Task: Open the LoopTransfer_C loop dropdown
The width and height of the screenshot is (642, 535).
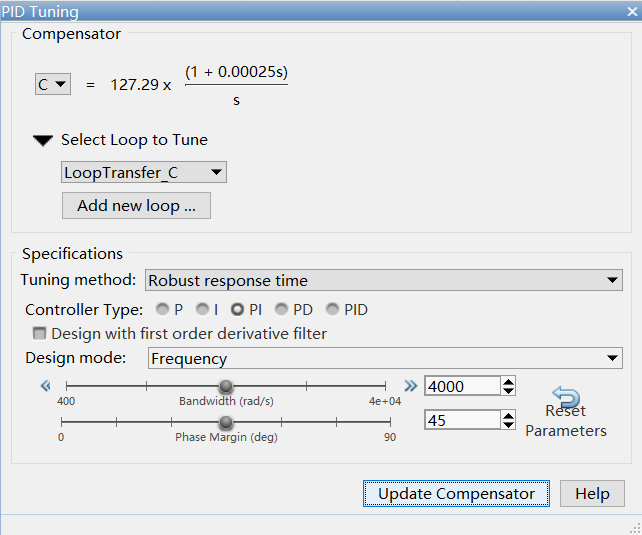Action: click(144, 173)
